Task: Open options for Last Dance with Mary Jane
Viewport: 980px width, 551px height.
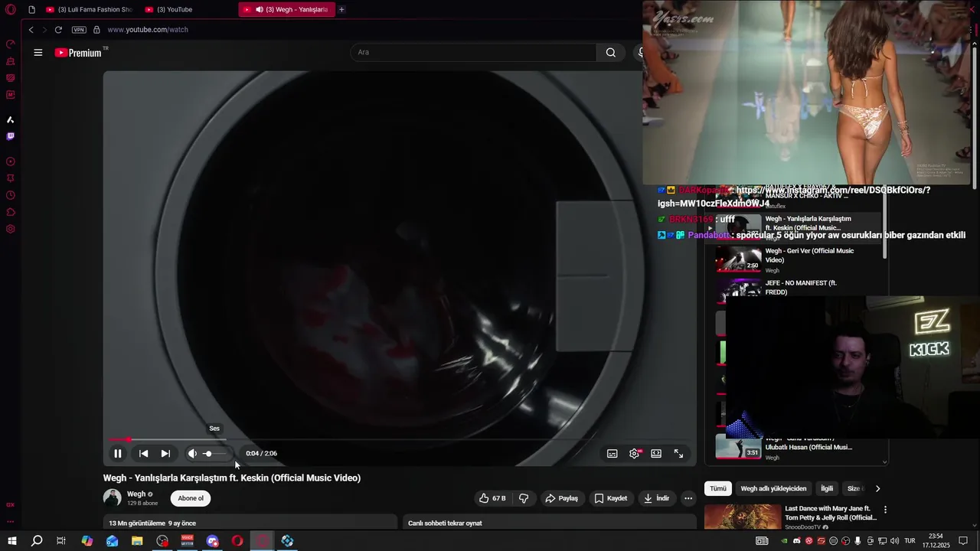Action: pyautogui.click(x=886, y=510)
